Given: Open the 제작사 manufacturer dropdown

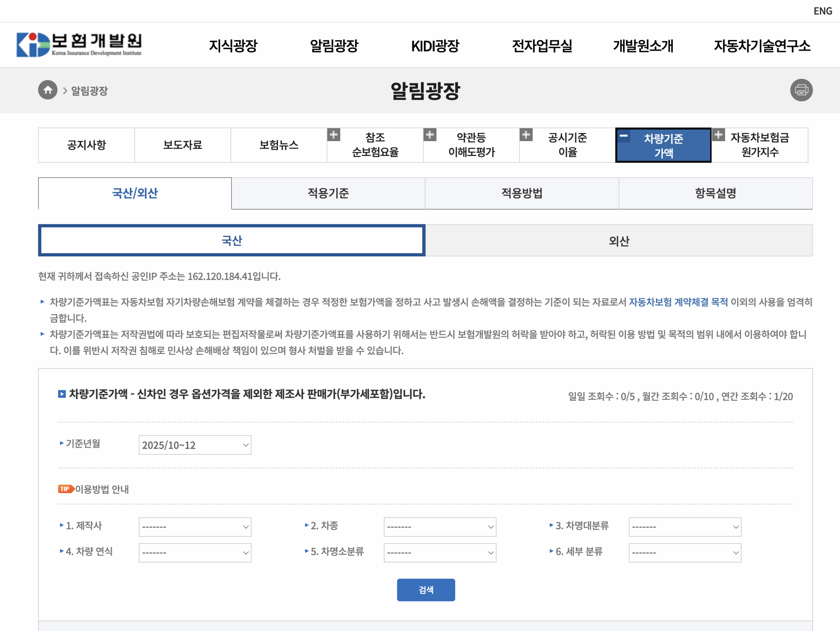Looking at the screenshot, I should coord(195,527).
